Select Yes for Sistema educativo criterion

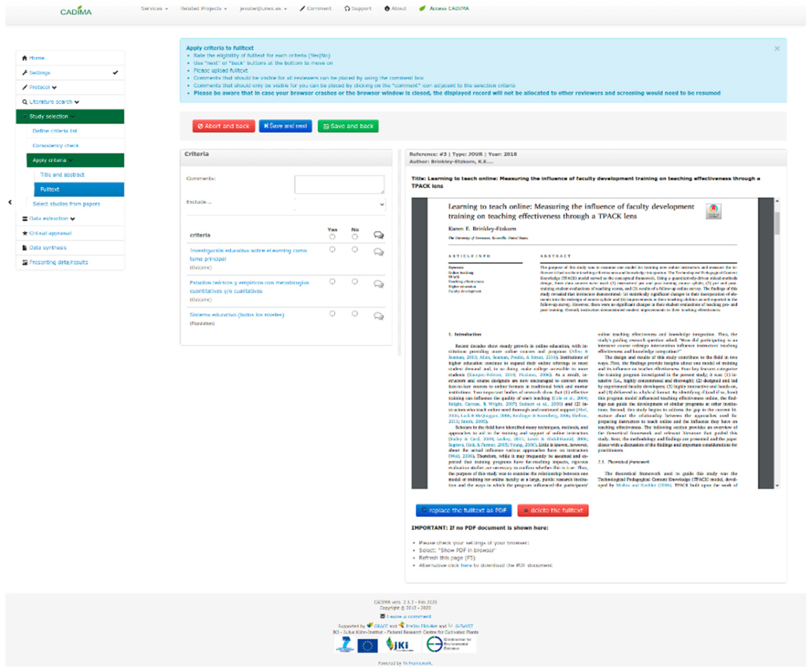pos(332,314)
